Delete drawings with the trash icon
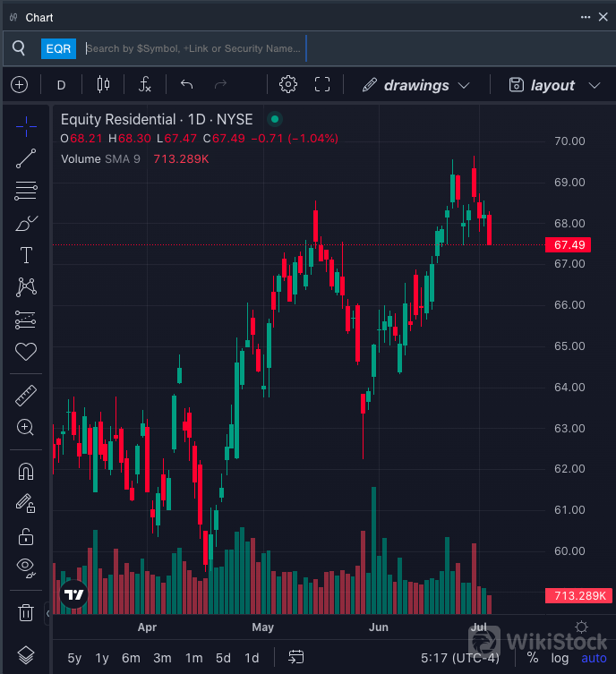 (26, 613)
